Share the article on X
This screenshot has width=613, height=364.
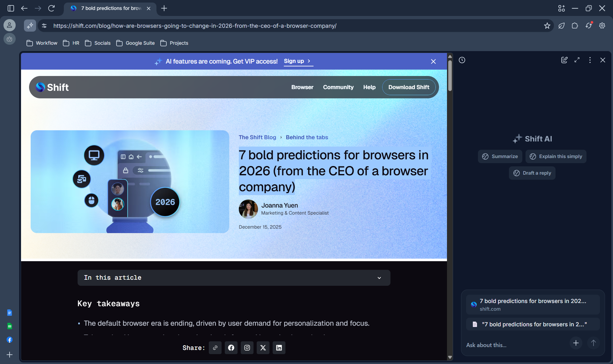click(x=263, y=348)
